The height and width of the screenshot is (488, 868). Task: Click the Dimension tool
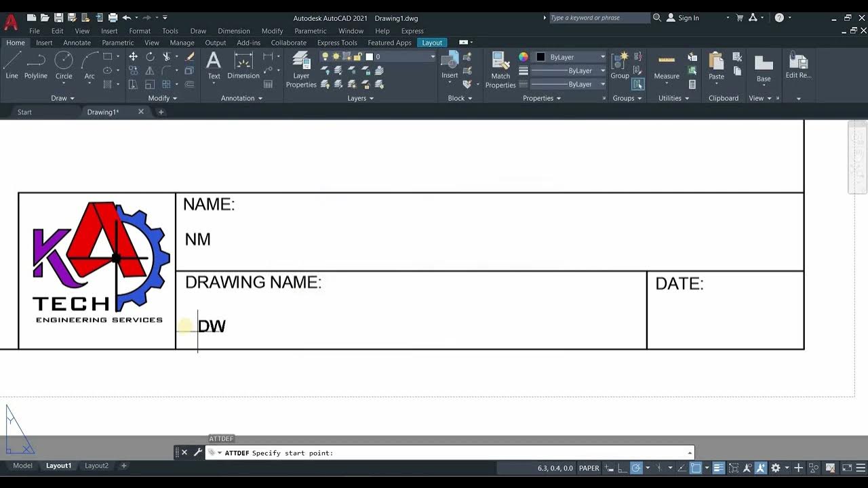click(243, 66)
